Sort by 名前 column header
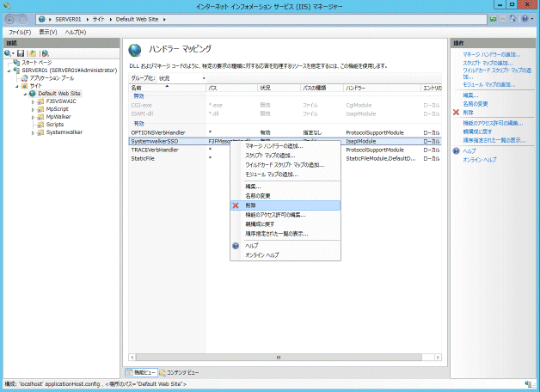Viewport: 540px width, 392px height. [x=168, y=88]
